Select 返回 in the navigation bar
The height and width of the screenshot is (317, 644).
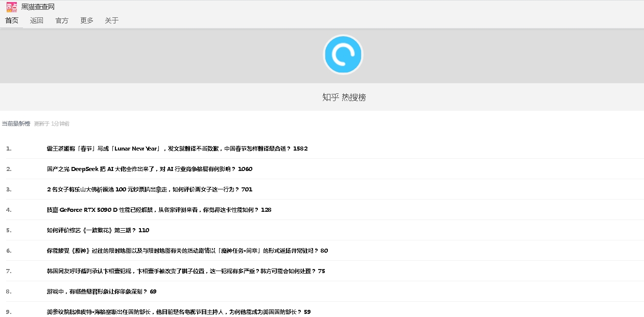pos(37,20)
